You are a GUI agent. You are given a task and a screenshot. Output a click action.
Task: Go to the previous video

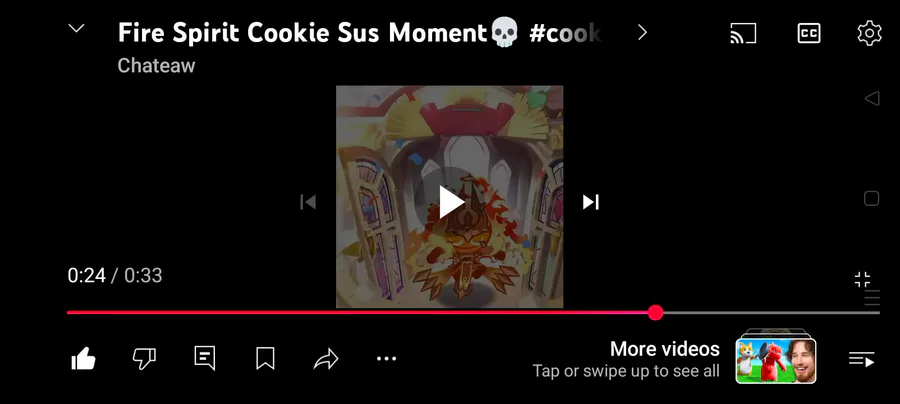pos(308,202)
